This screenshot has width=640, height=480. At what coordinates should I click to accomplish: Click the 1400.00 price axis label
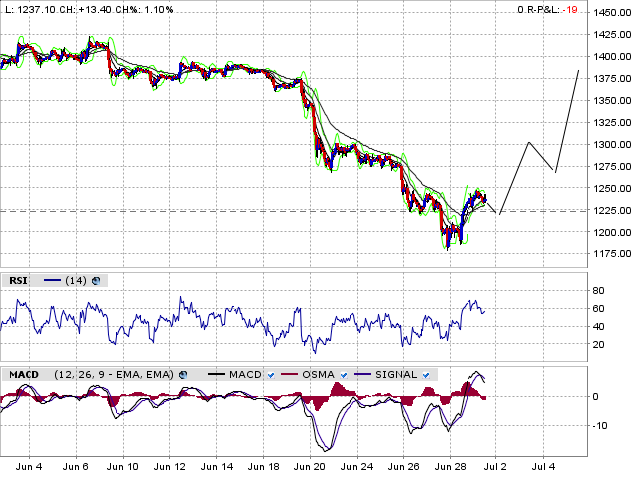612,57
